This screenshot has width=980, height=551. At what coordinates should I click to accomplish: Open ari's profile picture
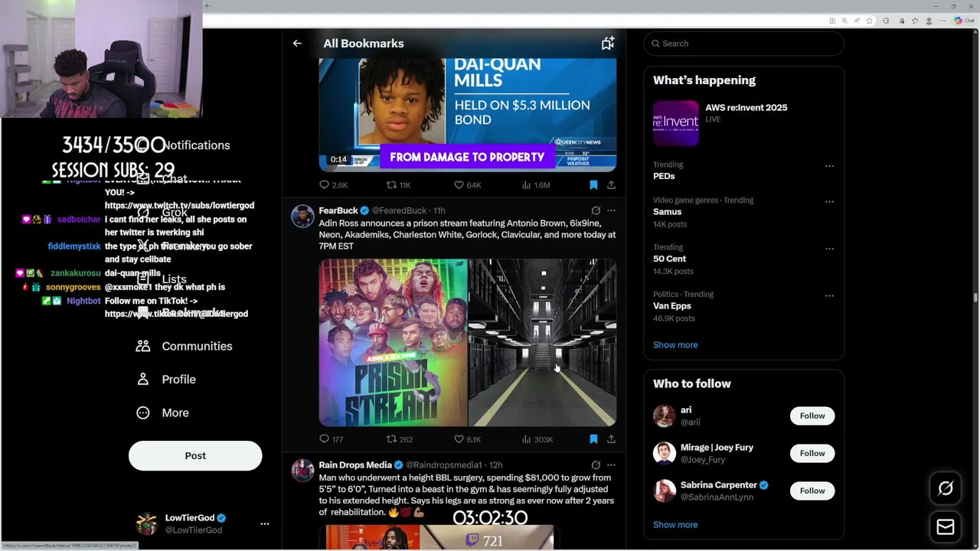(665, 416)
